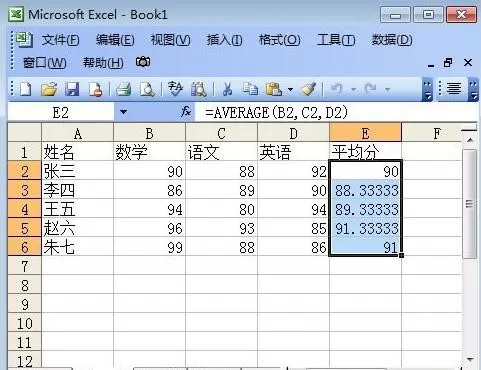481x370 pixels.
Task: Select cell with value 88.33333
Action: [365, 190]
